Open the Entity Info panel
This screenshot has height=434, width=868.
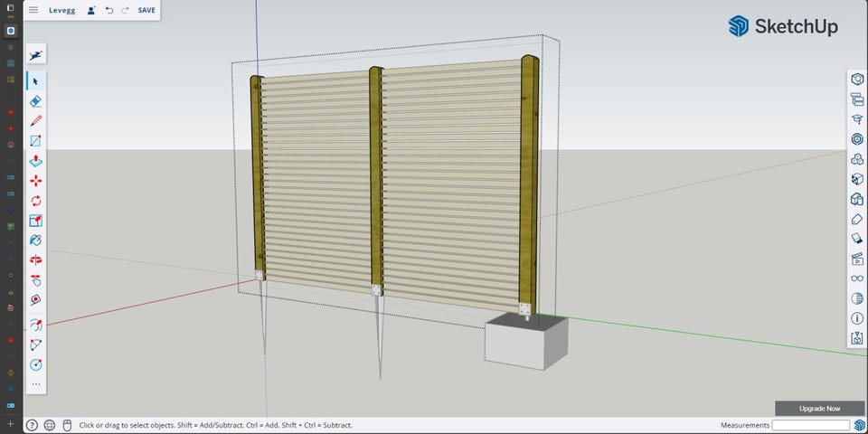coord(857,79)
